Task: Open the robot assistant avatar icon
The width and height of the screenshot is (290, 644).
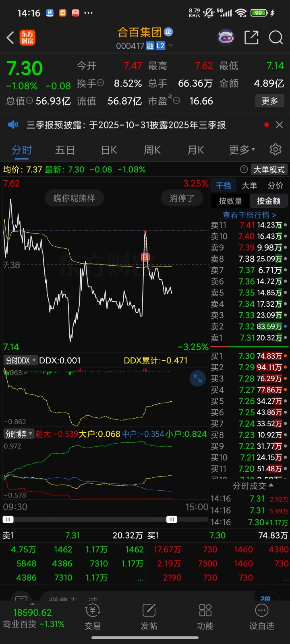Action: click(x=226, y=38)
